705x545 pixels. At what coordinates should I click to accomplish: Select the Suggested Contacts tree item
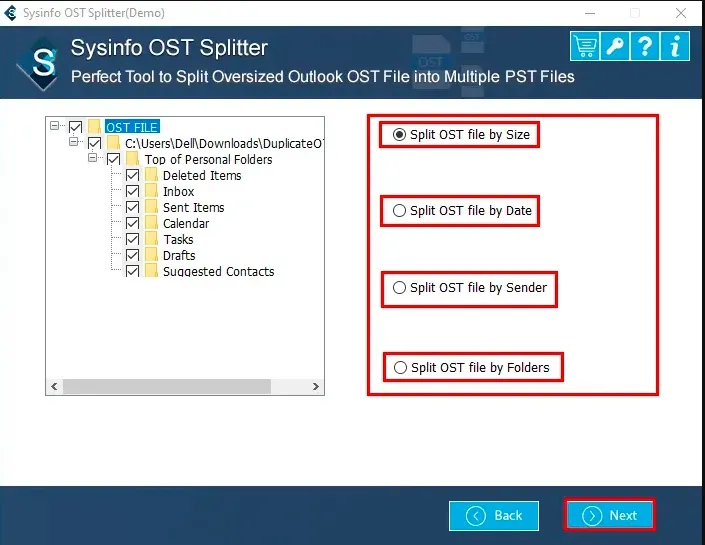219,272
